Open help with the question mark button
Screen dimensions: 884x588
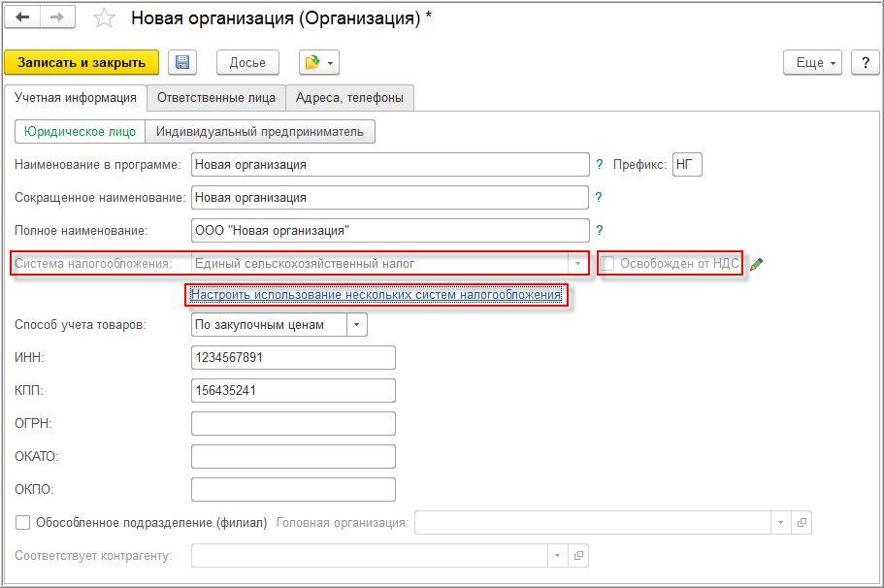point(865,62)
